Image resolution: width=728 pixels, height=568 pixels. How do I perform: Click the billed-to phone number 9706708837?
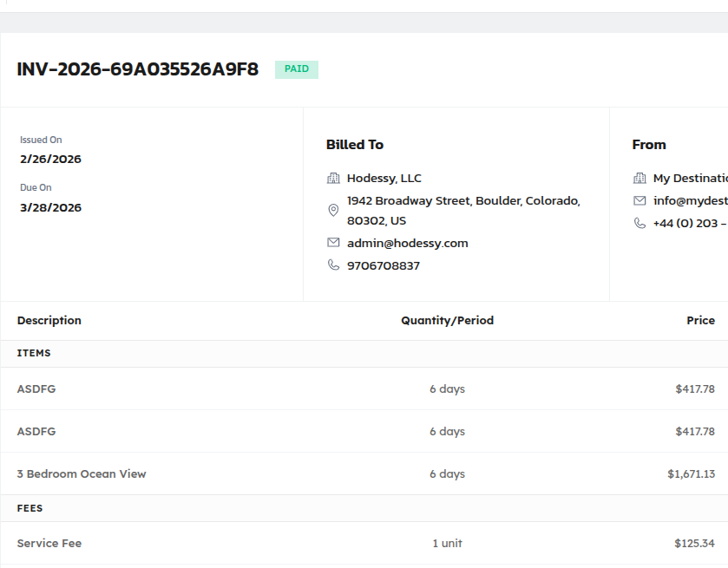[383, 266]
